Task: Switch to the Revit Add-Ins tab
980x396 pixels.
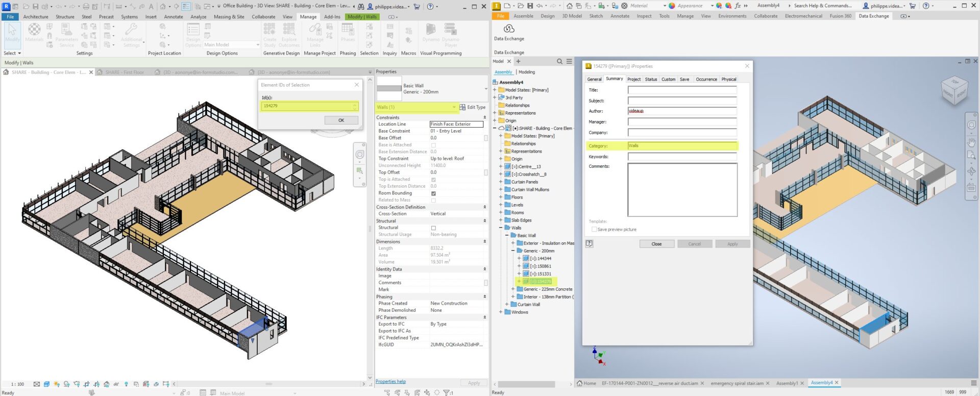Action: 332,17
